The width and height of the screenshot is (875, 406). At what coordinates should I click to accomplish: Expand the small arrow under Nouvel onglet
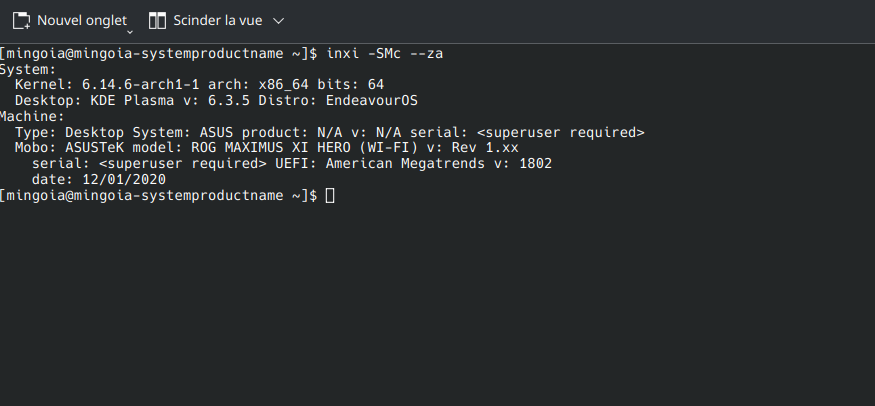click(130, 32)
